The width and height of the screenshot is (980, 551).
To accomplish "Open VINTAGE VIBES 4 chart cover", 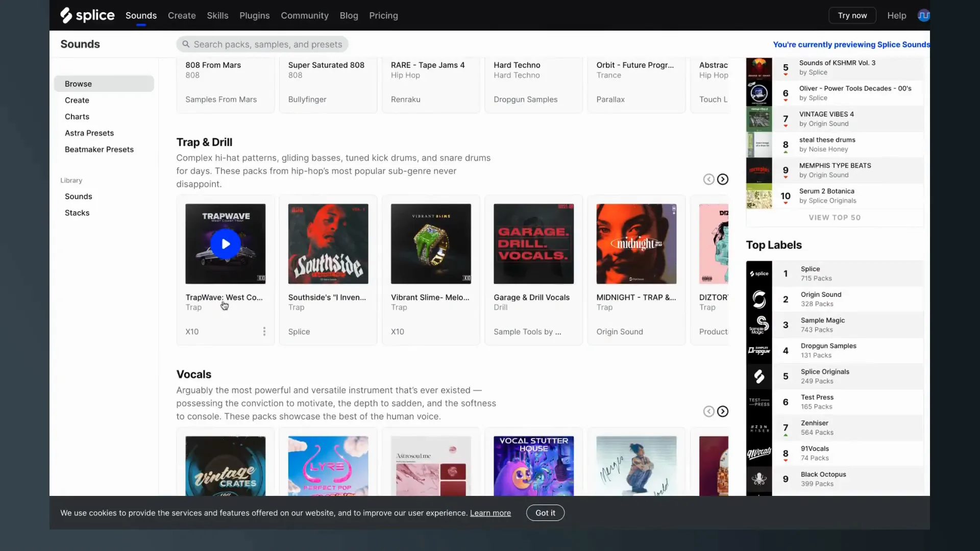I will [x=759, y=119].
